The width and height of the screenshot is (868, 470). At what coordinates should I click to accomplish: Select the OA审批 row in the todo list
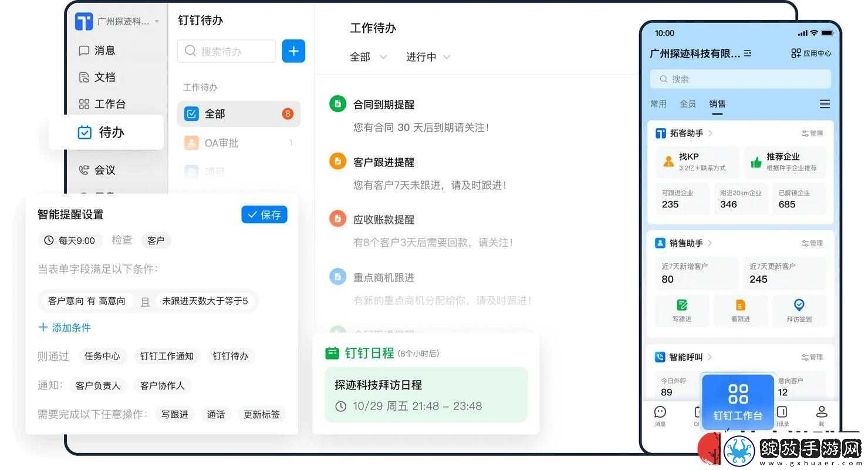(x=239, y=143)
